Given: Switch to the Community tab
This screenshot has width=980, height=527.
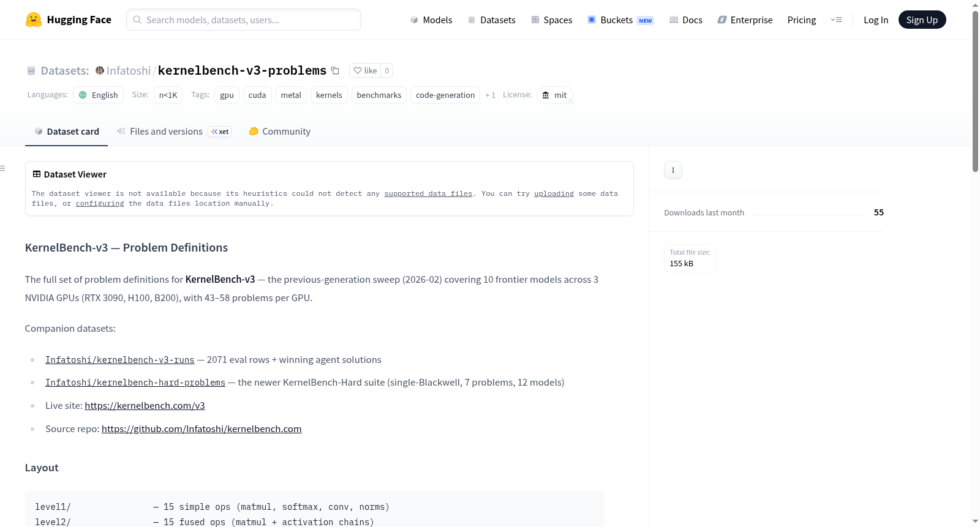Looking at the screenshot, I should [x=279, y=132].
